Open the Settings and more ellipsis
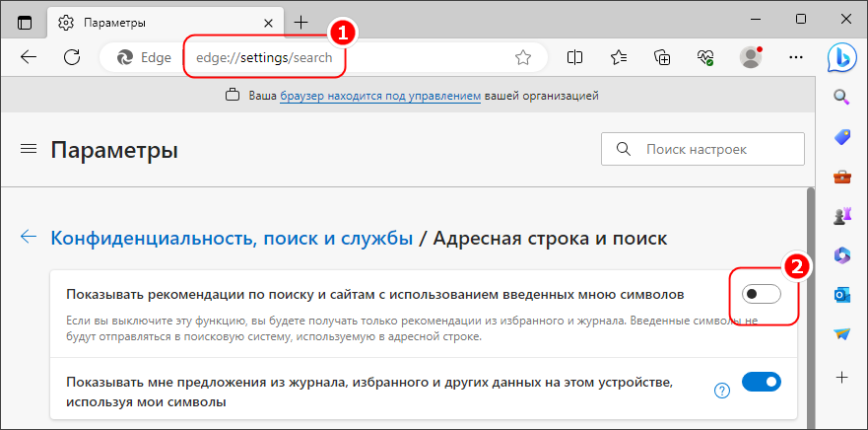 pos(795,57)
